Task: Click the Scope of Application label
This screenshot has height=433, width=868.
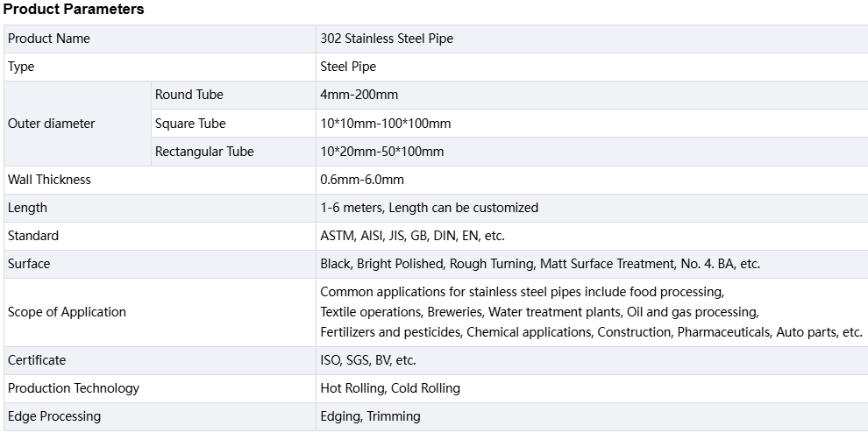Action: click(67, 312)
